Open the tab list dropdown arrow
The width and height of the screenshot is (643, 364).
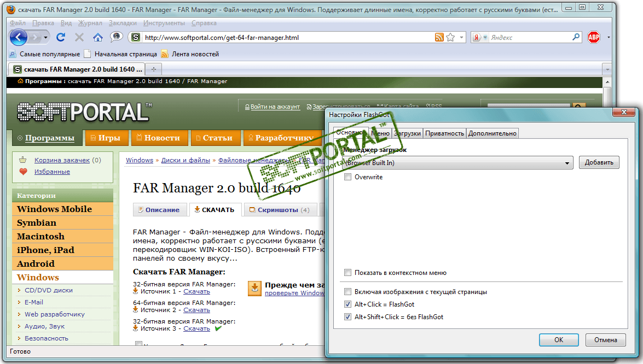(x=607, y=69)
